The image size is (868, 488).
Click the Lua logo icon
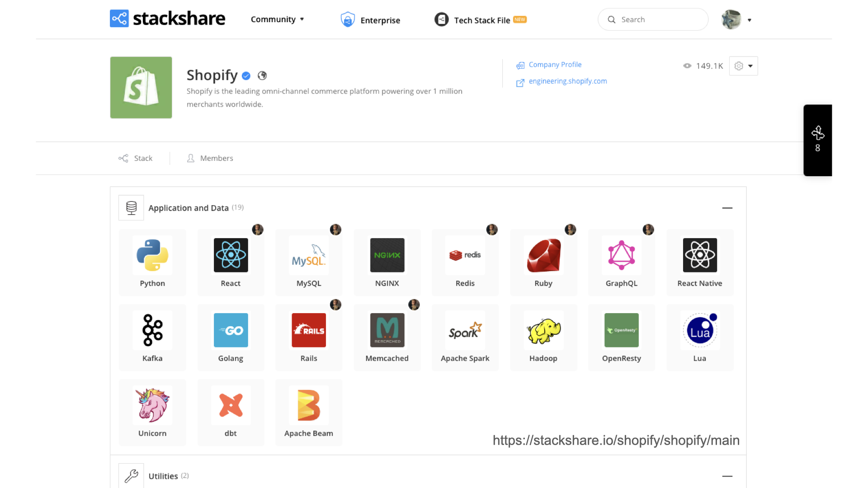pyautogui.click(x=699, y=330)
